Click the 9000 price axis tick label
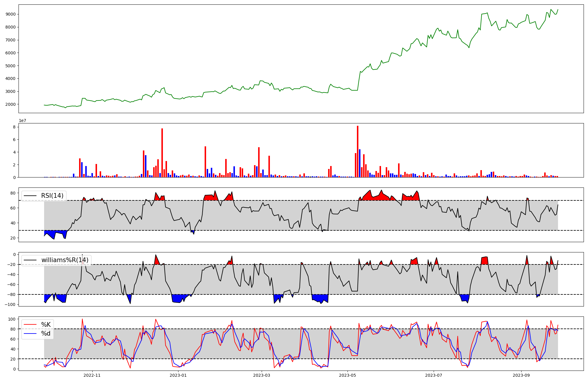Viewport: 588px width, 382px height. click(x=11, y=14)
